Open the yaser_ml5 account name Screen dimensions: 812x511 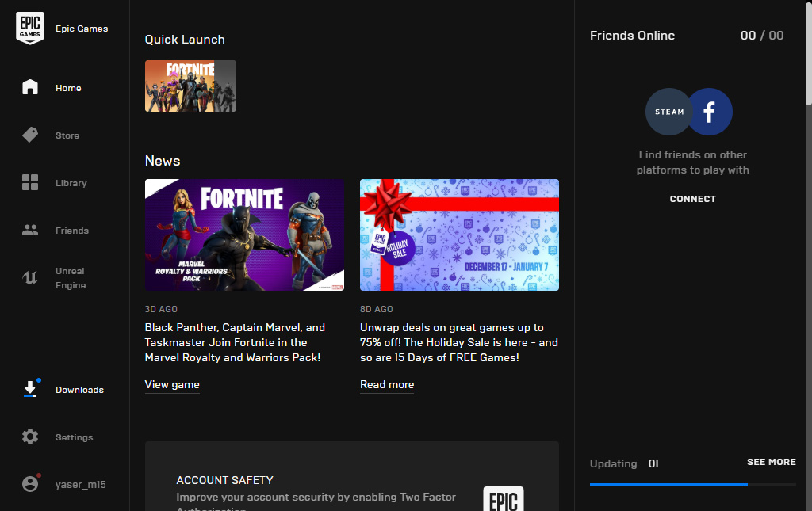point(80,485)
